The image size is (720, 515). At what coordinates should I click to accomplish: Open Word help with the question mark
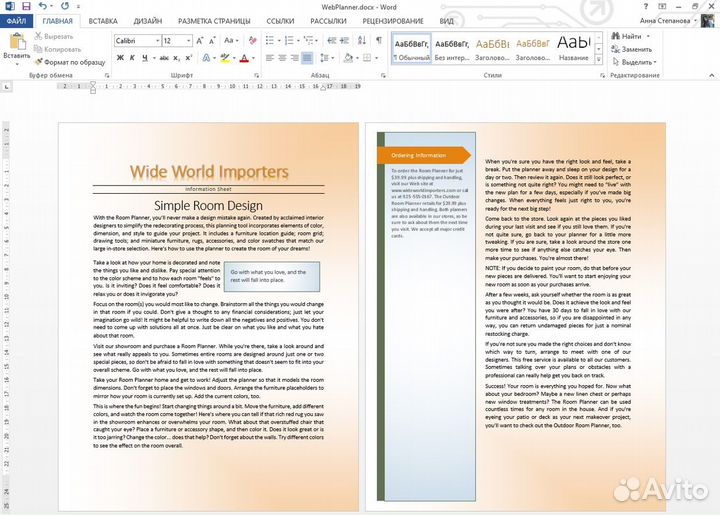(646, 6)
